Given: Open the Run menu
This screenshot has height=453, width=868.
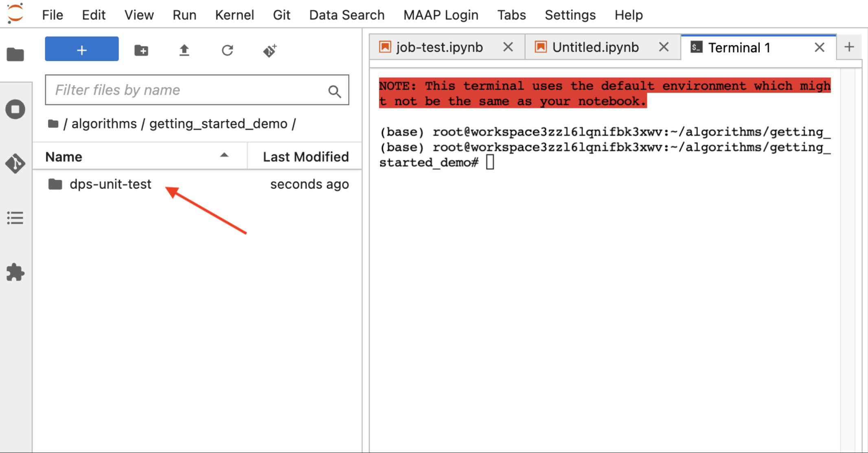Looking at the screenshot, I should click(184, 15).
